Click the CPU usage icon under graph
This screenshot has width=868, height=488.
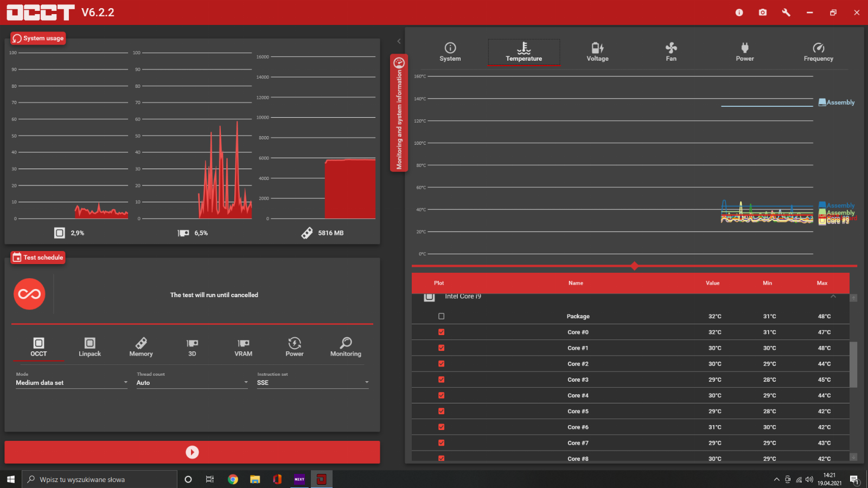point(60,233)
